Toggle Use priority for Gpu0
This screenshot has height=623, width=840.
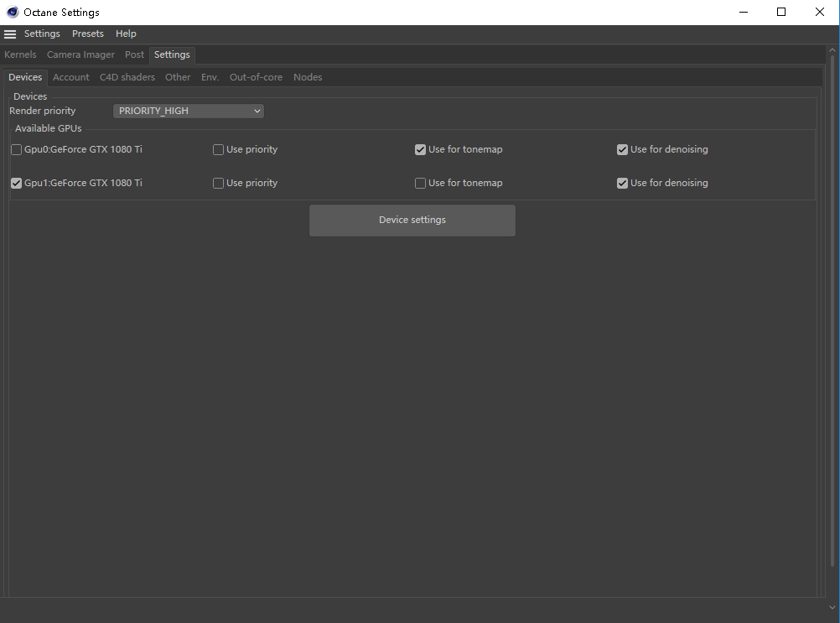coord(219,150)
